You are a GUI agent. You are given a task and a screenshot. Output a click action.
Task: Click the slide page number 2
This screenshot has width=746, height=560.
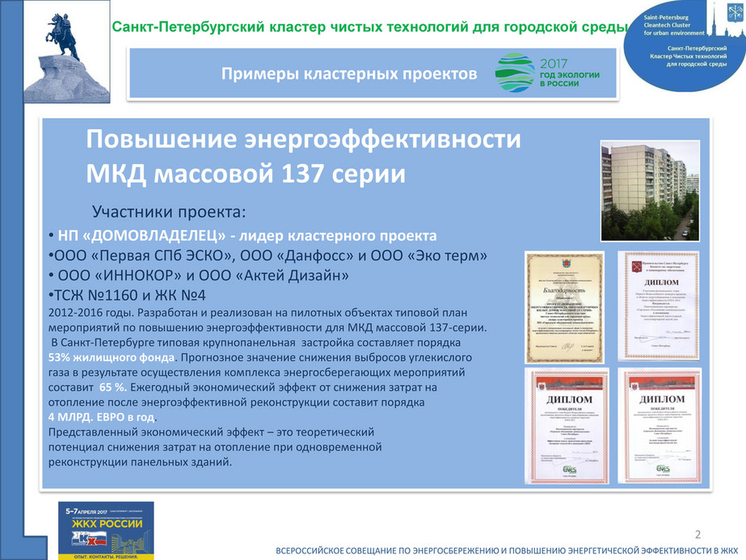[698, 534]
